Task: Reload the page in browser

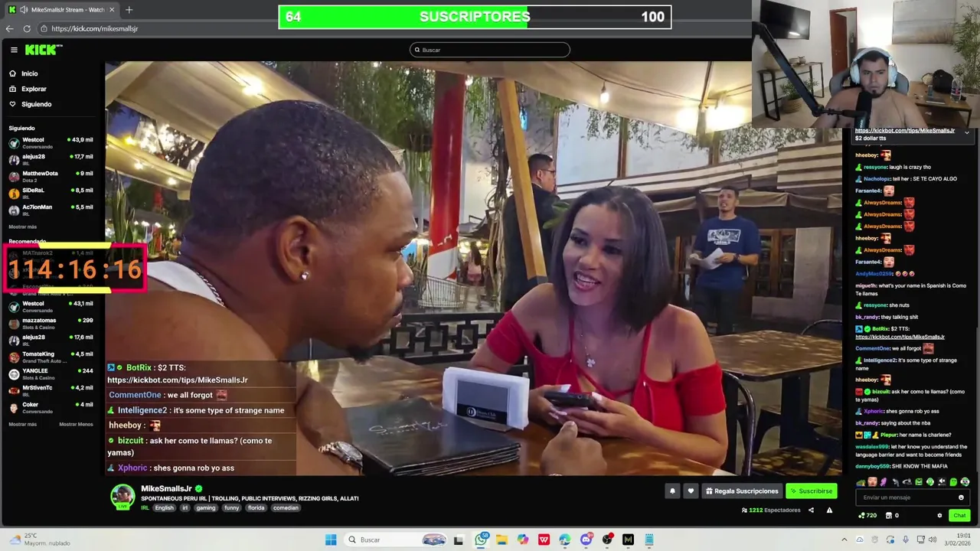Action: (27, 28)
